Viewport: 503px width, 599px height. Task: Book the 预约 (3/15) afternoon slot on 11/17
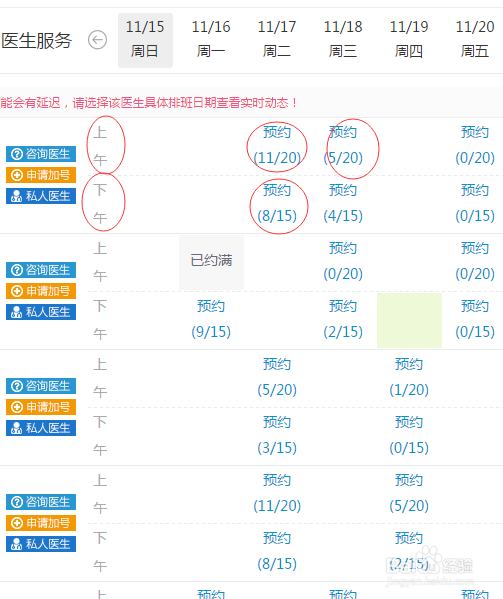click(x=277, y=435)
